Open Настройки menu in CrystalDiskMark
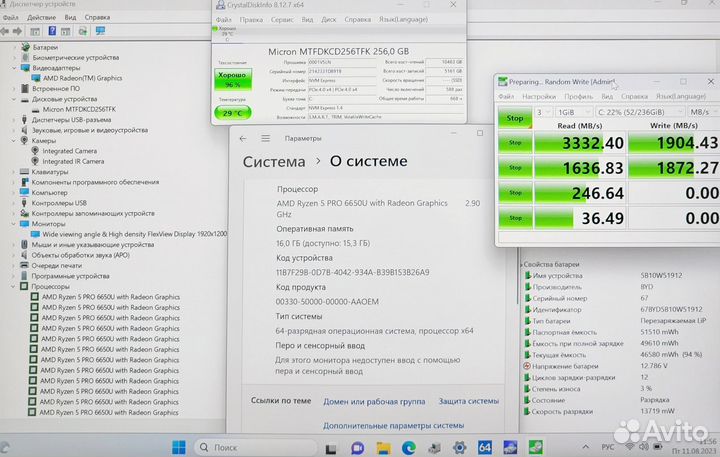Screen dimensions: 720x457 539,96
